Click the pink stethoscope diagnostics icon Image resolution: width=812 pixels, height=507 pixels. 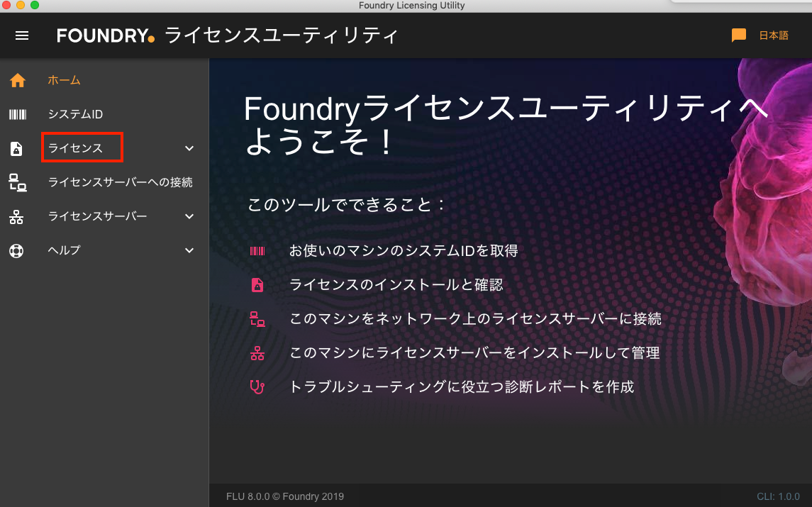257,387
